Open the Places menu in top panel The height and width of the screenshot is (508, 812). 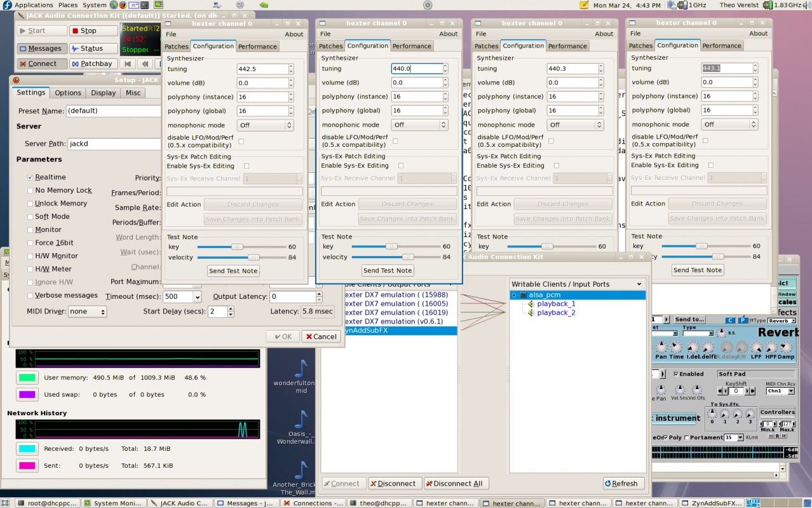[68, 5]
